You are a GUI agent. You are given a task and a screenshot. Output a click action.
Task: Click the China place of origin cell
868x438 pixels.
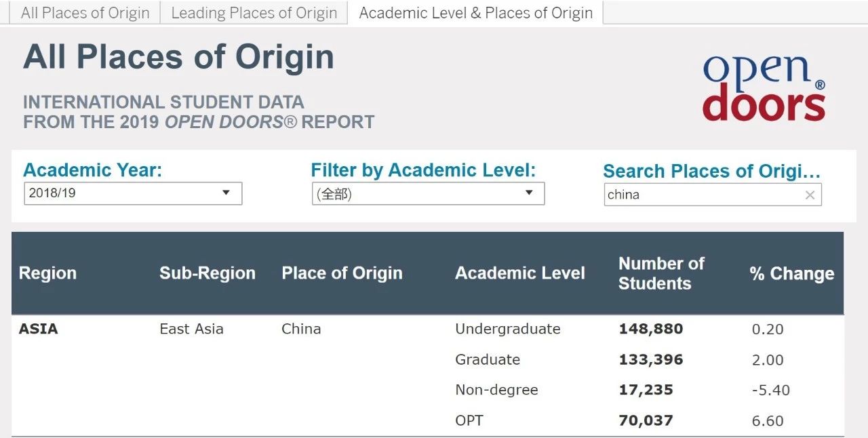coord(301,329)
